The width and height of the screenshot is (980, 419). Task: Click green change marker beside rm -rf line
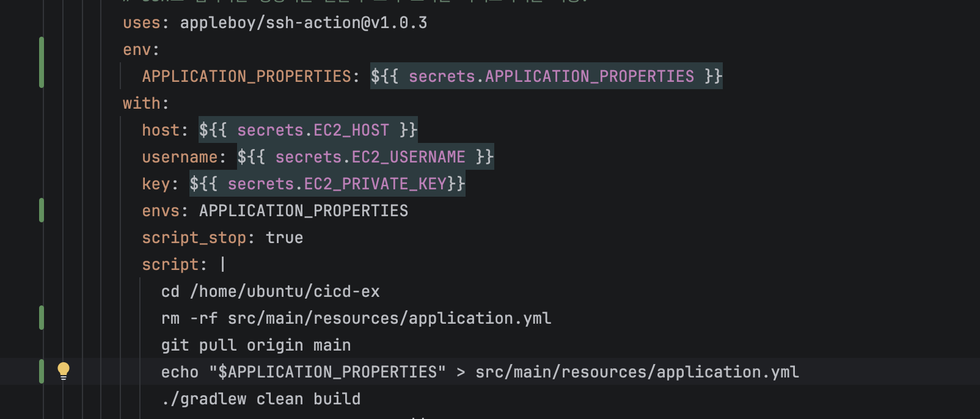pyautogui.click(x=41, y=318)
